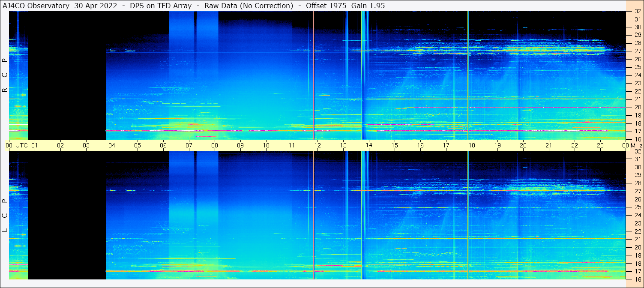Click the 'AJ4CO Observatory' title text

pos(36,6)
